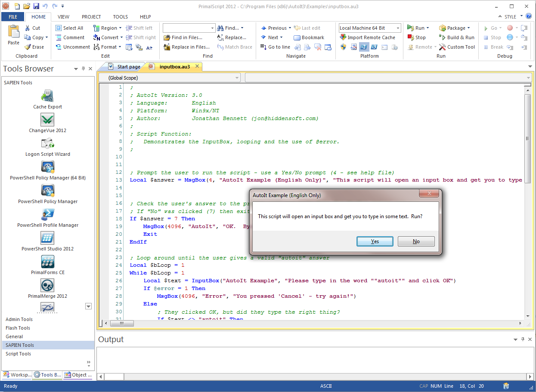Click the Replace... icon

(x=220, y=37)
